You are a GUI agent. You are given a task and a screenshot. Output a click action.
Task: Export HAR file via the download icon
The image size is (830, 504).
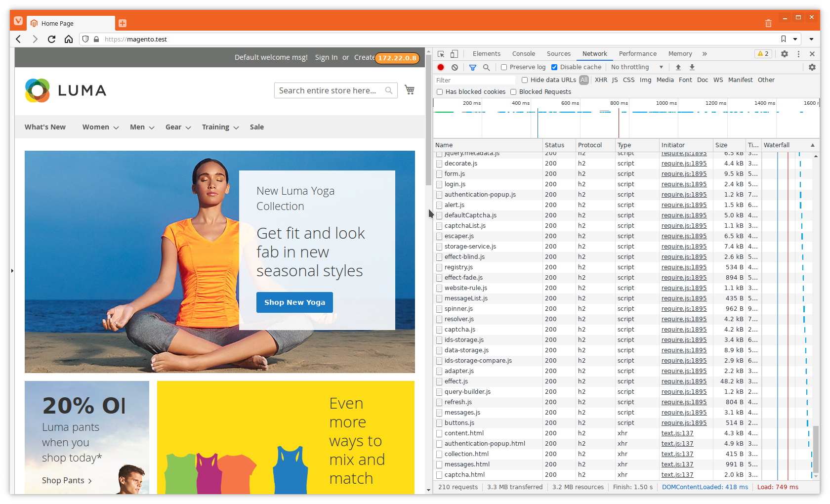(692, 67)
